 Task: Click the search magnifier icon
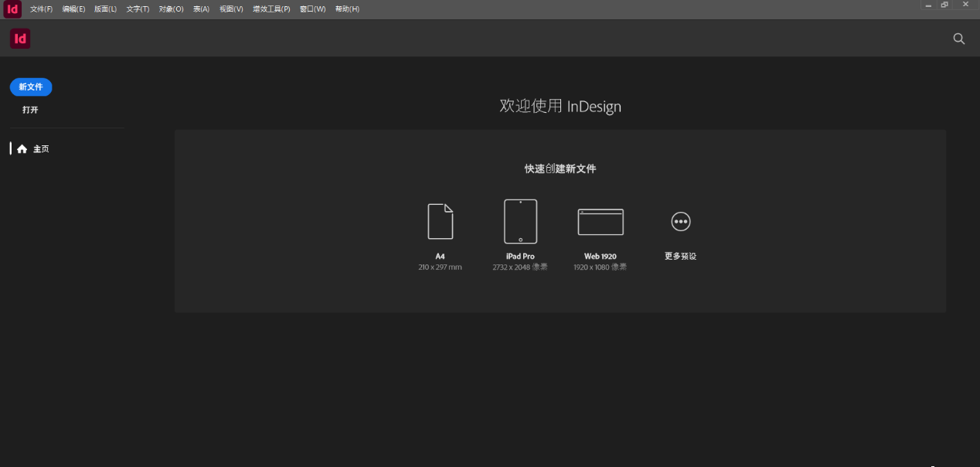click(959, 39)
